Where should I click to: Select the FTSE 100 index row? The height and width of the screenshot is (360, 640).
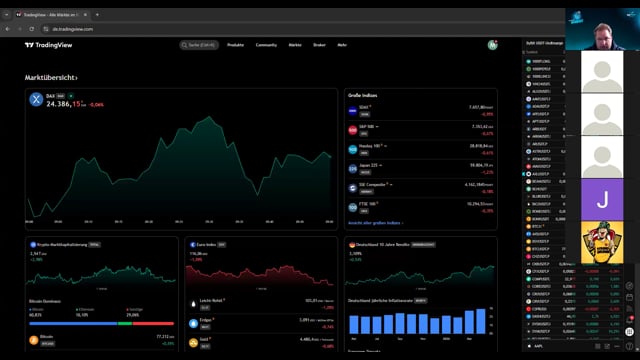point(420,207)
